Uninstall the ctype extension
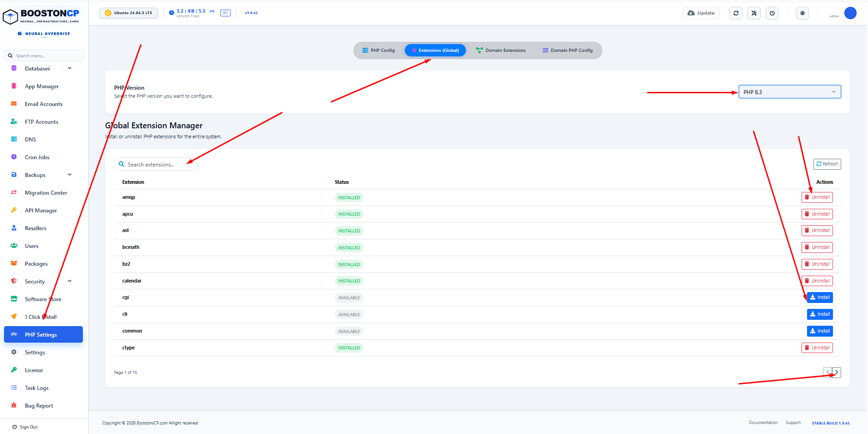Viewport: 868px width, 434px height. click(817, 348)
